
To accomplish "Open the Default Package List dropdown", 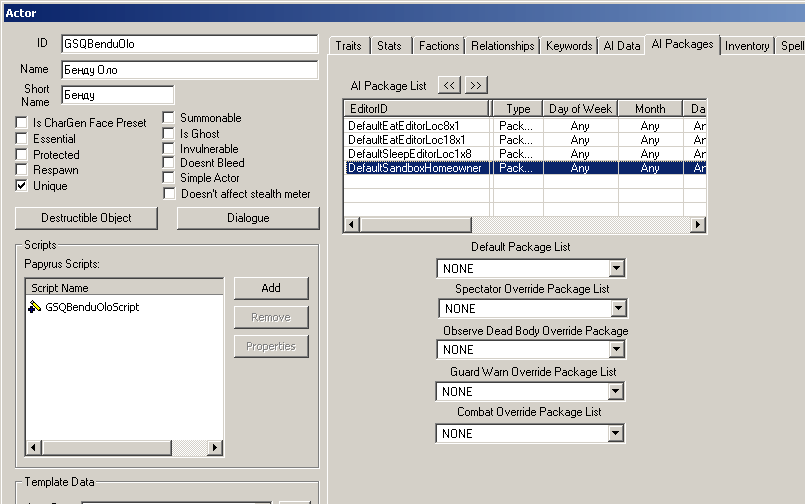I will (x=617, y=268).
